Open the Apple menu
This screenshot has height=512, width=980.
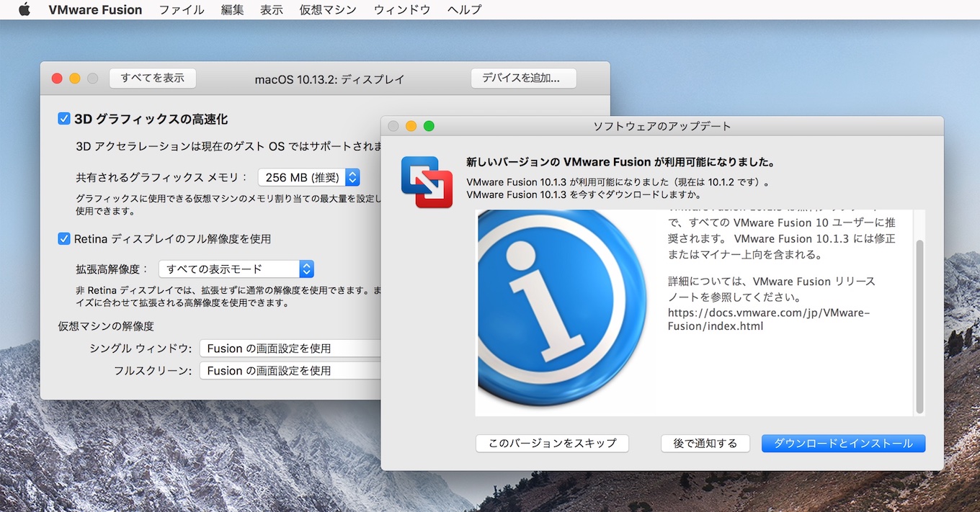click(24, 9)
